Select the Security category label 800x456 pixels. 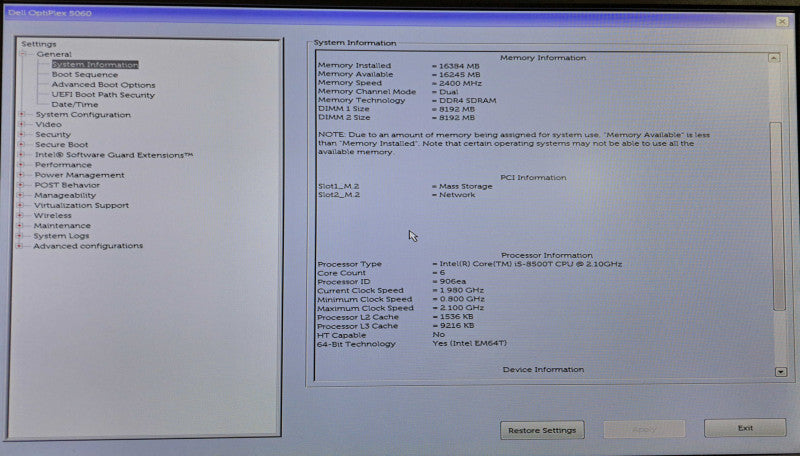point(53,135)
